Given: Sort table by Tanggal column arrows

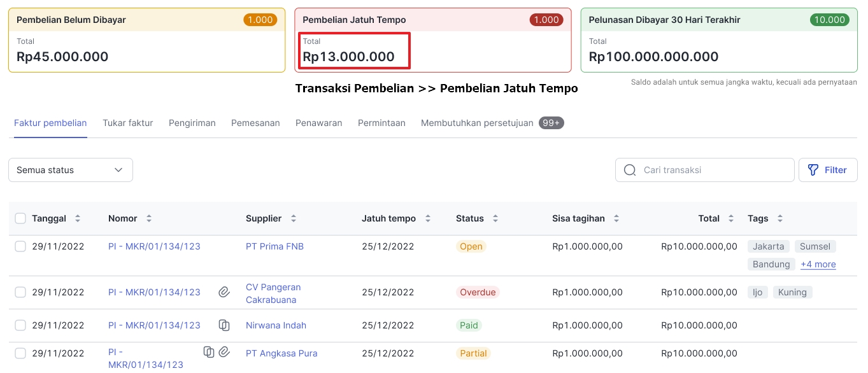Looking at the screenshot, I should (x=78, y=218).
